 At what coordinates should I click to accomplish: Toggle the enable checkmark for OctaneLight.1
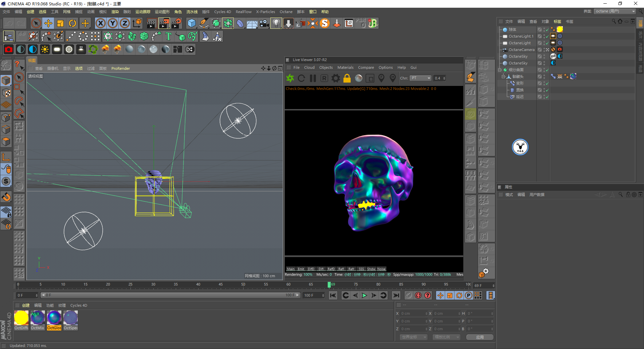pyautogui.click(x=547, y=36)
